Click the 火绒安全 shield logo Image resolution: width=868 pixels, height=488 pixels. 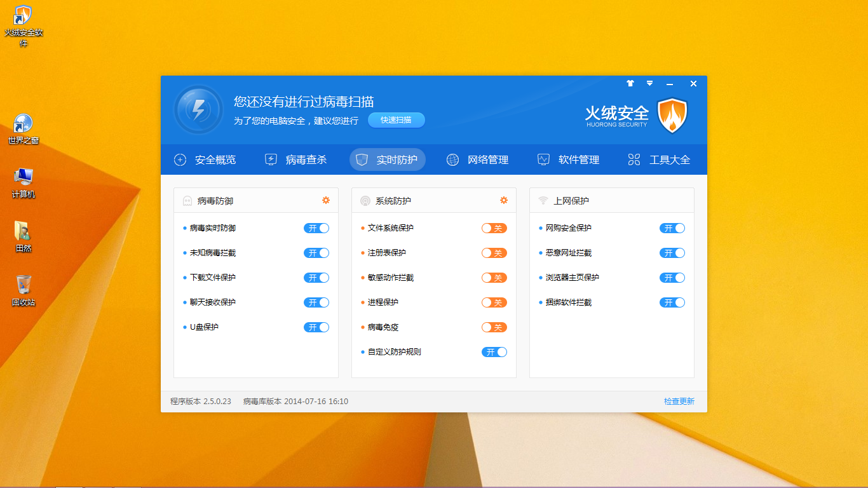click(672, 116)
